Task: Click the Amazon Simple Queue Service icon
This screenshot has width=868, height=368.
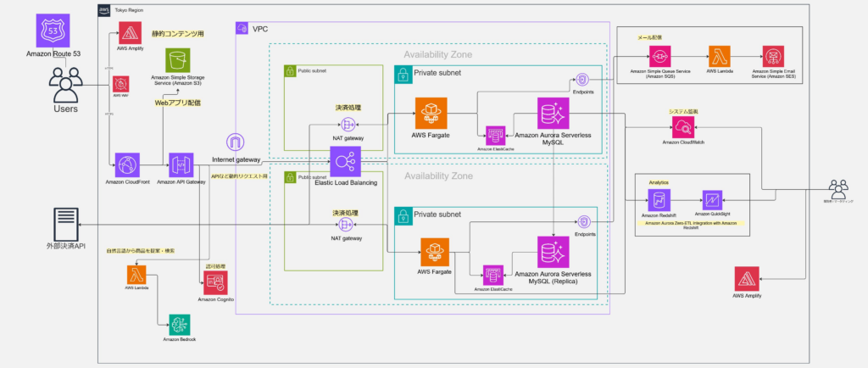Action: click(659, 57)
